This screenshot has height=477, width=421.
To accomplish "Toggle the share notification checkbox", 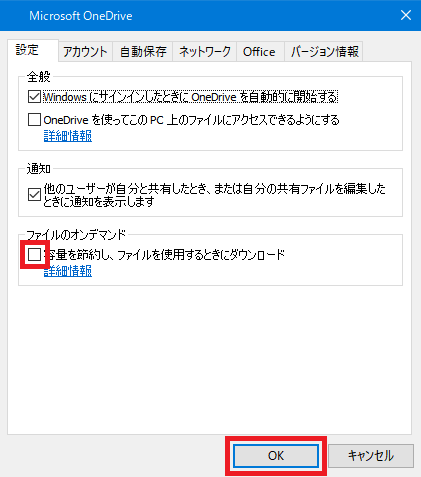I will pyautogui.click(x=34, y=195).
